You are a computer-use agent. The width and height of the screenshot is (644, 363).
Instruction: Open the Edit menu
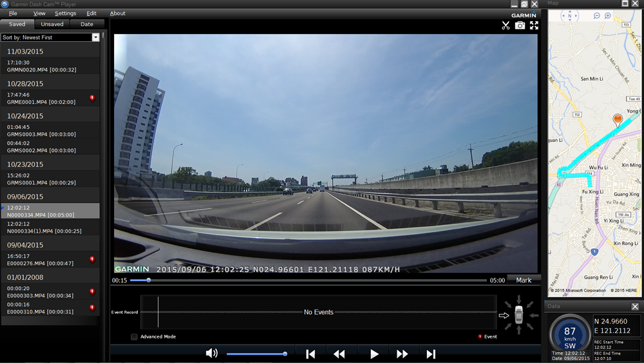[x=91, y=13]
